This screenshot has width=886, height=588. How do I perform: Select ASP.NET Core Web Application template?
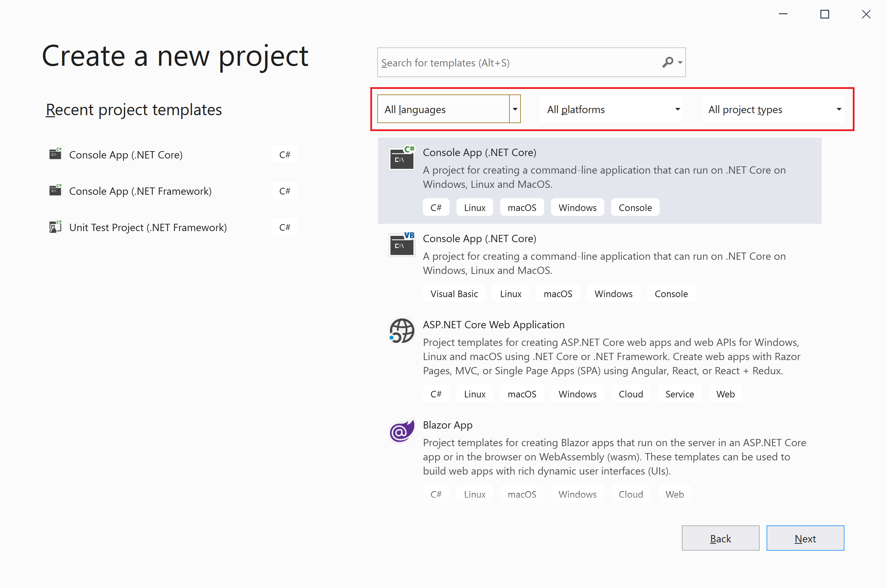tap(493, 325)
